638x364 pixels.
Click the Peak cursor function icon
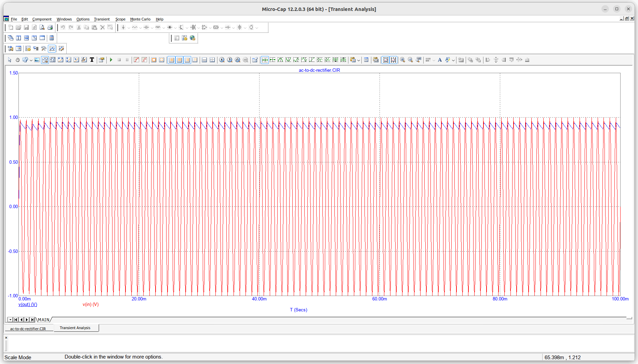coord(280,60)
